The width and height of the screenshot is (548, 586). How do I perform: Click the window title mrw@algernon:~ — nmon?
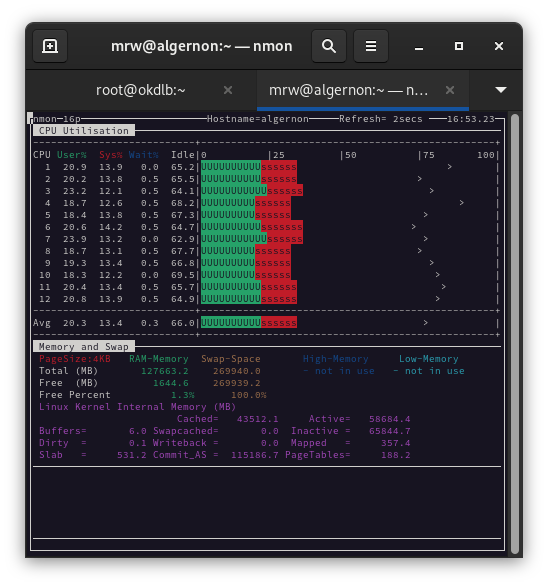201,46
